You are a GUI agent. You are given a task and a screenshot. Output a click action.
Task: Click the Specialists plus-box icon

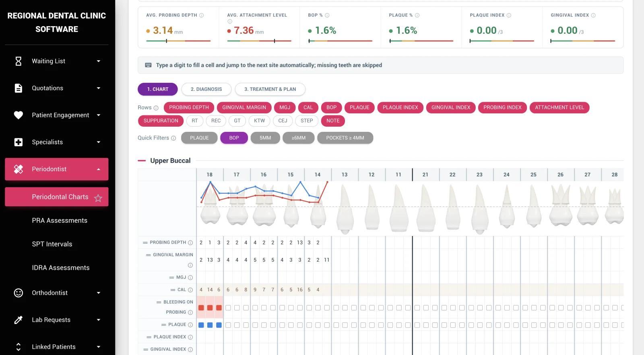pos(19,142)
